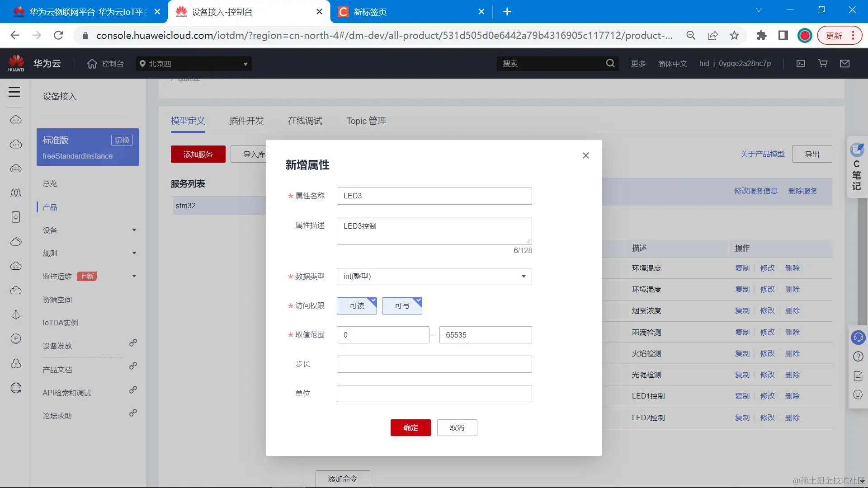Viewport: 868px width, 488px height.
Task: Click the 属性描述 text area
Action: coord(434,231)
